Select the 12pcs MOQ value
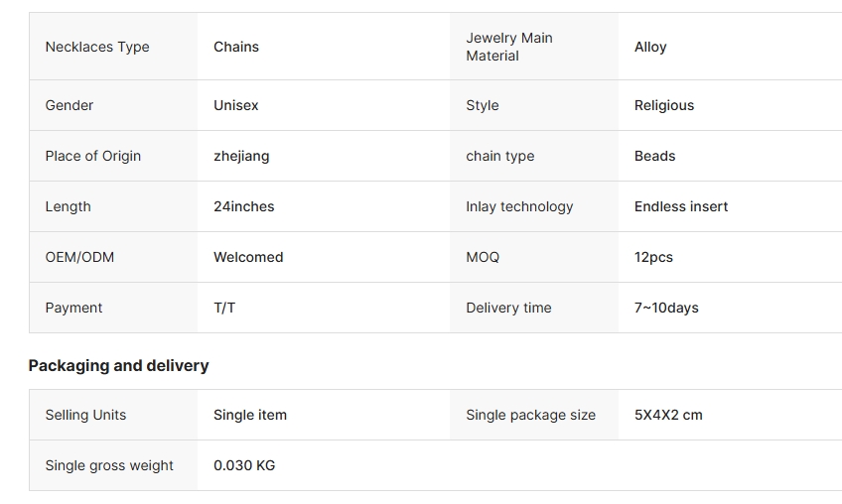The height and width of the screenshot is (504, 842). click(653, 257)
